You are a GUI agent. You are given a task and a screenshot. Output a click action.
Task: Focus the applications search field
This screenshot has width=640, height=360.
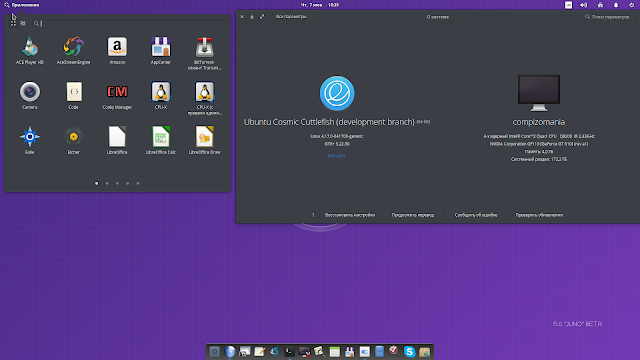[130, 23]
